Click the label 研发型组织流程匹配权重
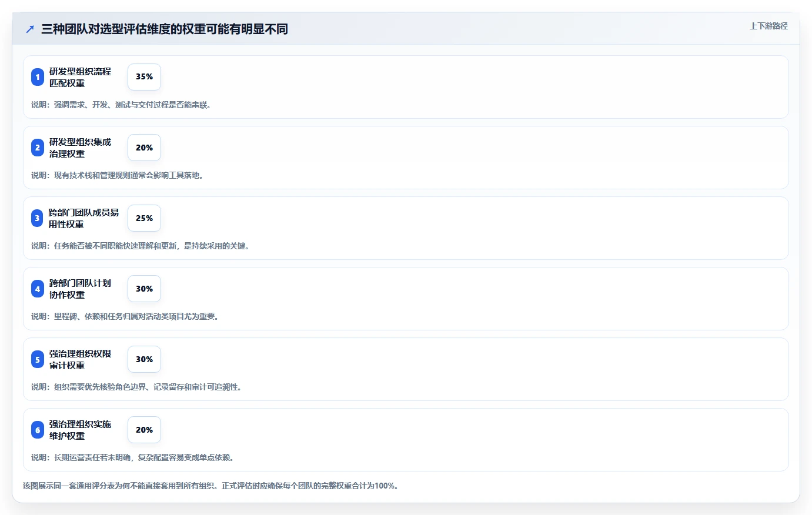The height and width of the screenshot is (515, 812). pyautogui.click(x=80, y=77)
